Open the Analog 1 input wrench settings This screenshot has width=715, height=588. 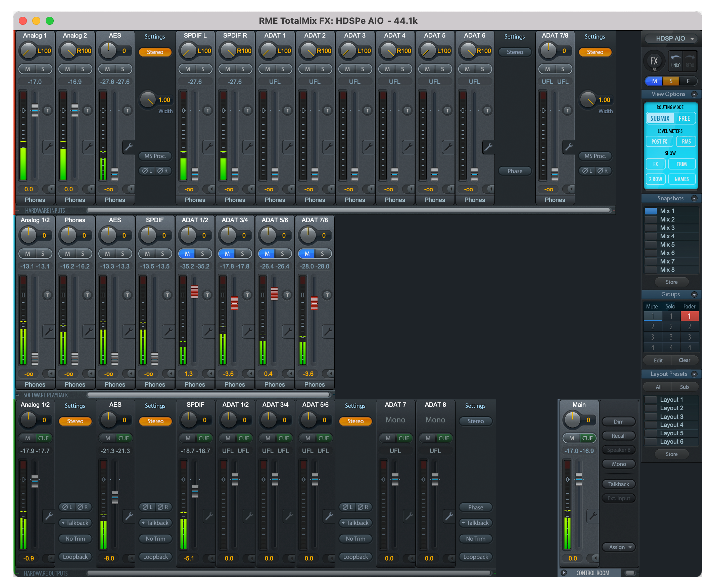point(48,147)
